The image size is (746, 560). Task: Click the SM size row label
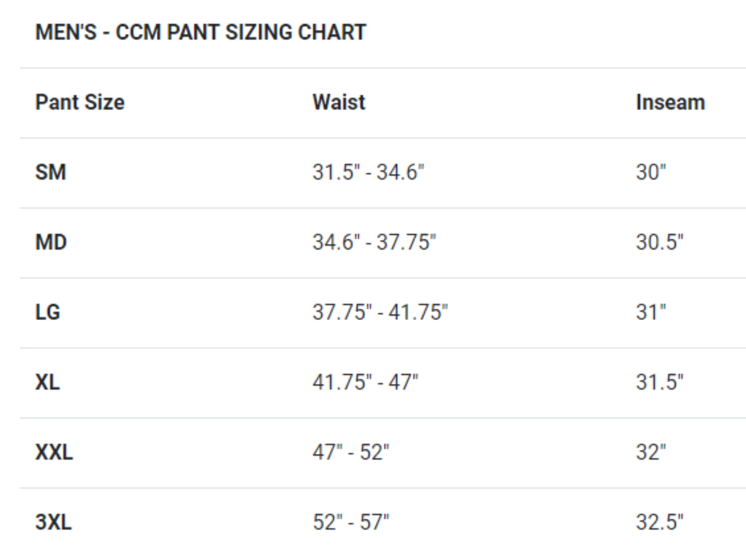[x=51, y=172]
